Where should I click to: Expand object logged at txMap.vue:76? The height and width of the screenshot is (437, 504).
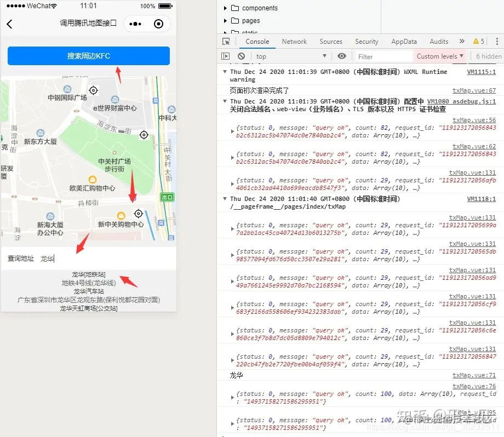point(232,398)
